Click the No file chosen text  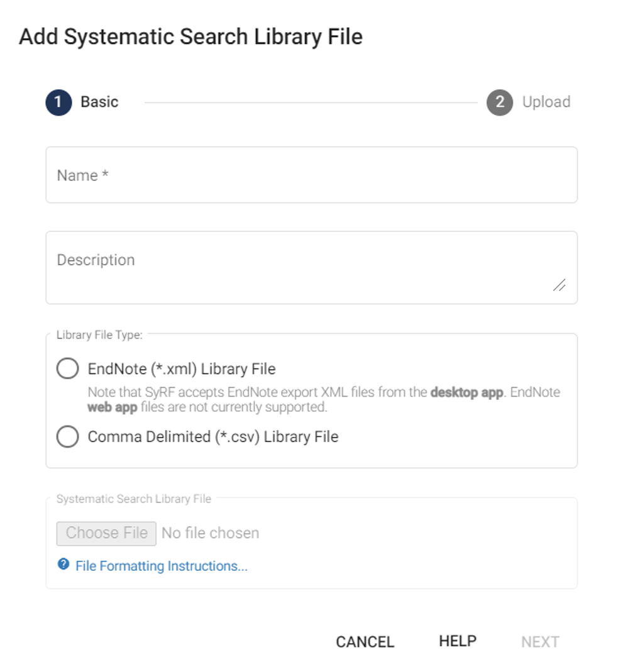point(211,532)
